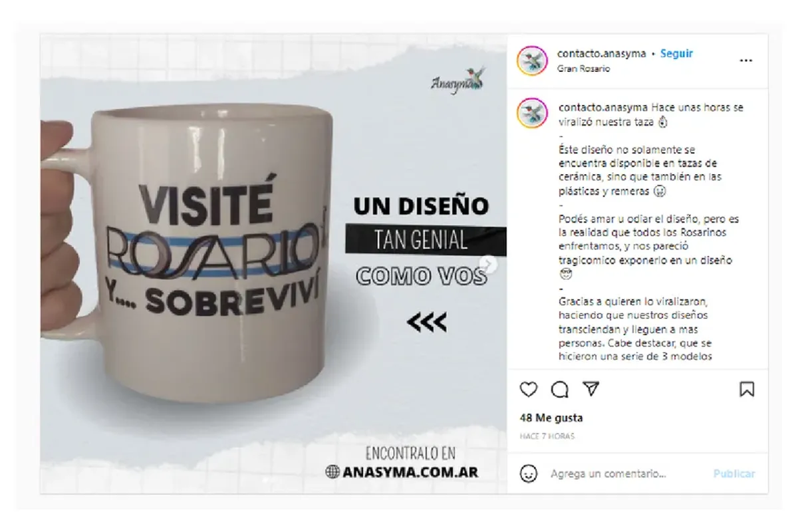This screenshot has width=798, height=532.
Task: Open the profile avatar in the post header
Action: click(532, 61)
